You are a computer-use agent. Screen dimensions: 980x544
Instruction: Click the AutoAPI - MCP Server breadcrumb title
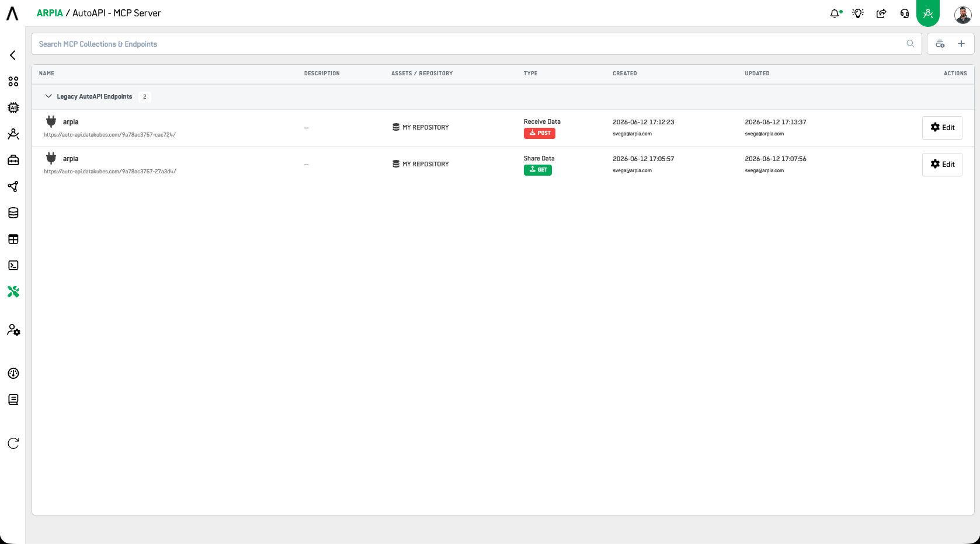117,13
